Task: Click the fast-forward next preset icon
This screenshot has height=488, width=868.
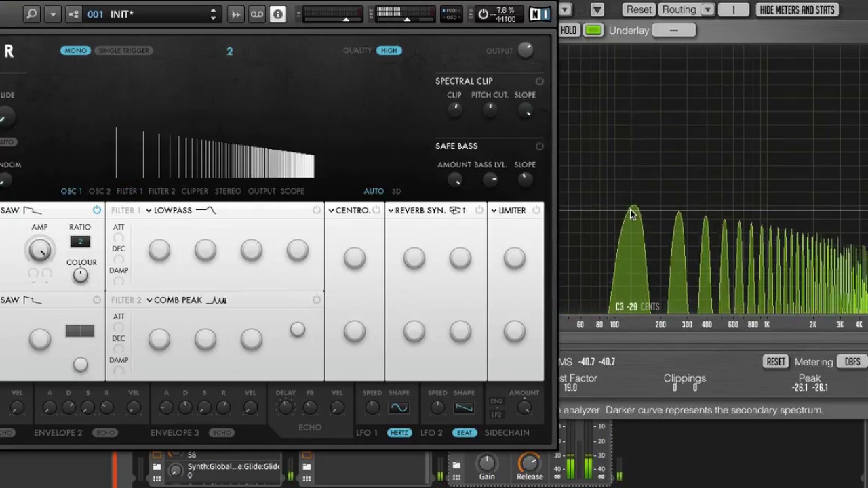Action: click(235, 14)
